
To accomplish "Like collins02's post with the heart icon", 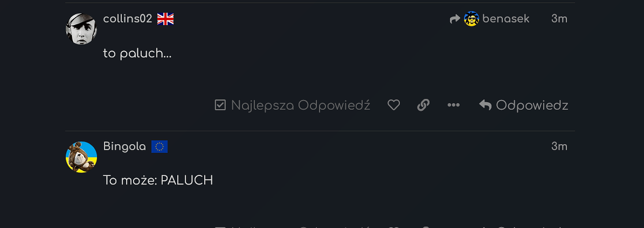I will coord(393,105).
